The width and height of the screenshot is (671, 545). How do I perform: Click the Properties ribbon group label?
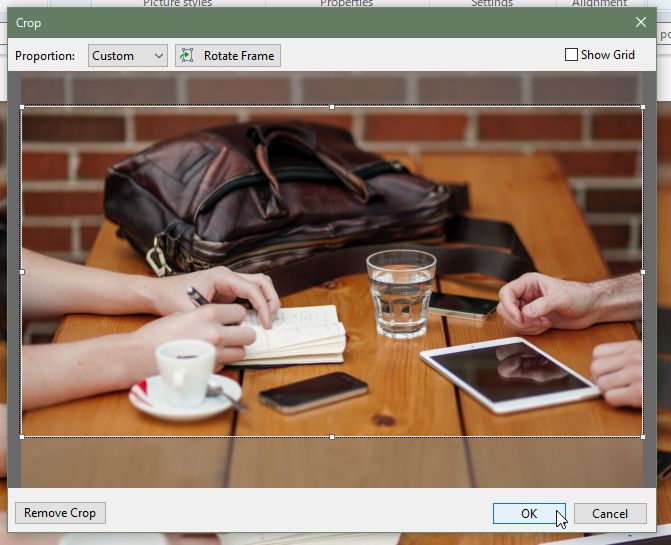coord(346,4)
